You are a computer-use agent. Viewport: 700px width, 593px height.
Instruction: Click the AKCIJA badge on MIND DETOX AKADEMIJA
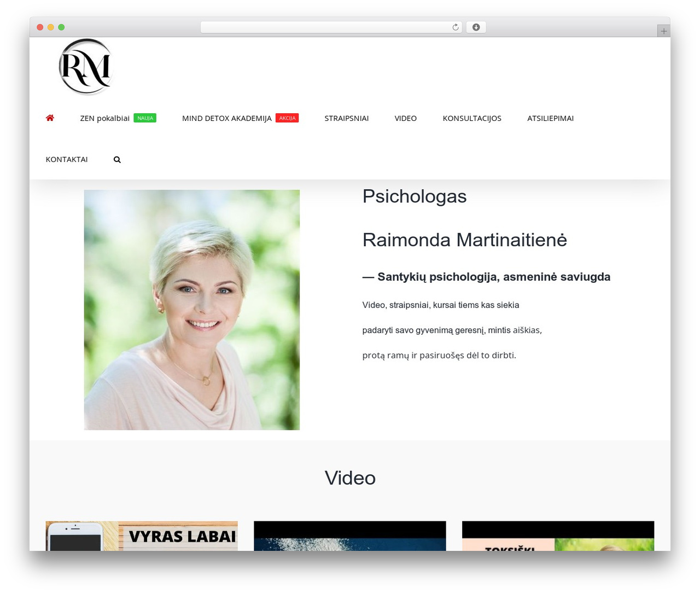287,118
